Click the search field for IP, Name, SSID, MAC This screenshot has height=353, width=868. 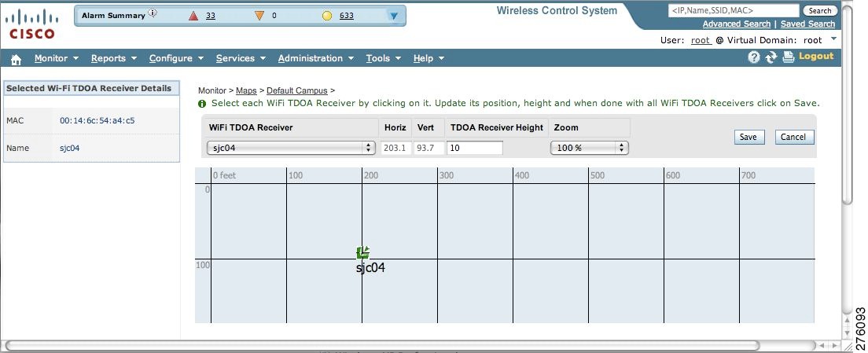tap(734, 10)
